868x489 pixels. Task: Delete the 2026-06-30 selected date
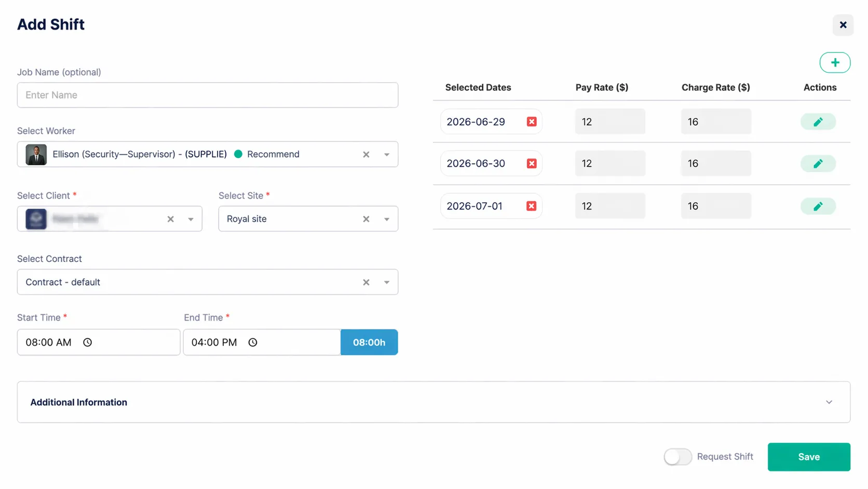pos(531,164)
